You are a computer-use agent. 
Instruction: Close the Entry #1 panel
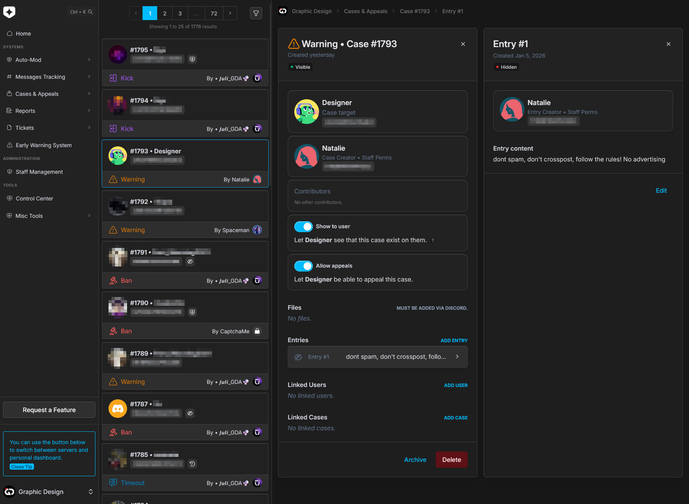[664, 44]
